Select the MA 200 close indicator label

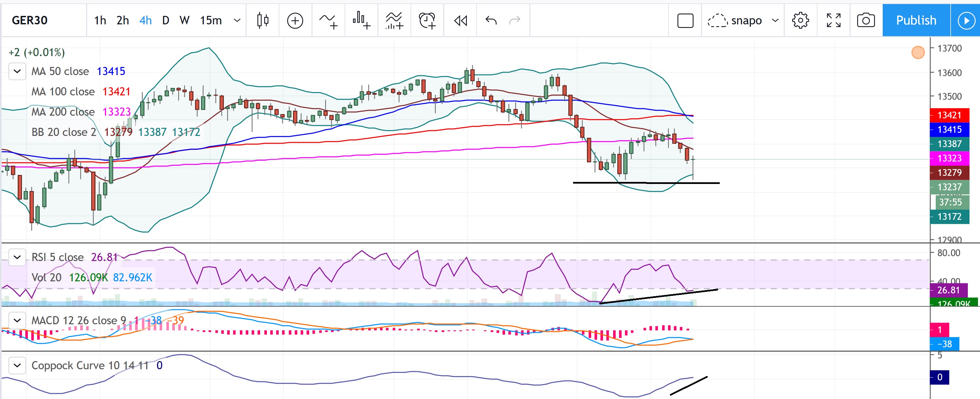click(x=63, y=112)
